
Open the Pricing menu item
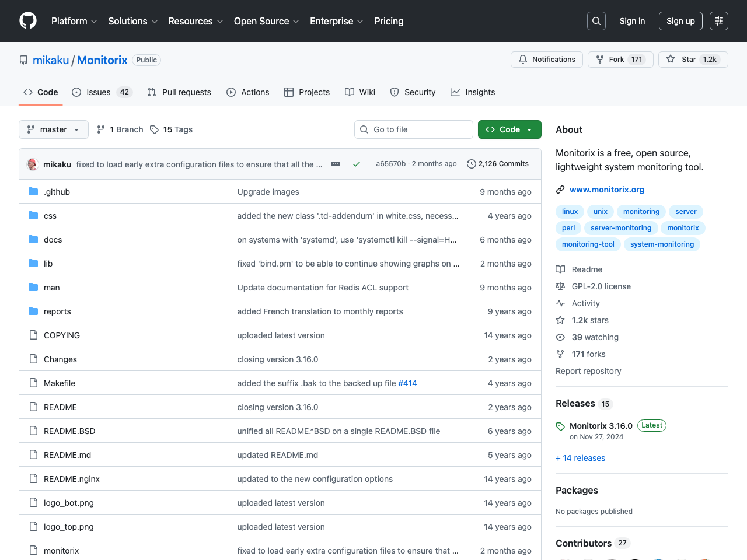tap(389, 21)
